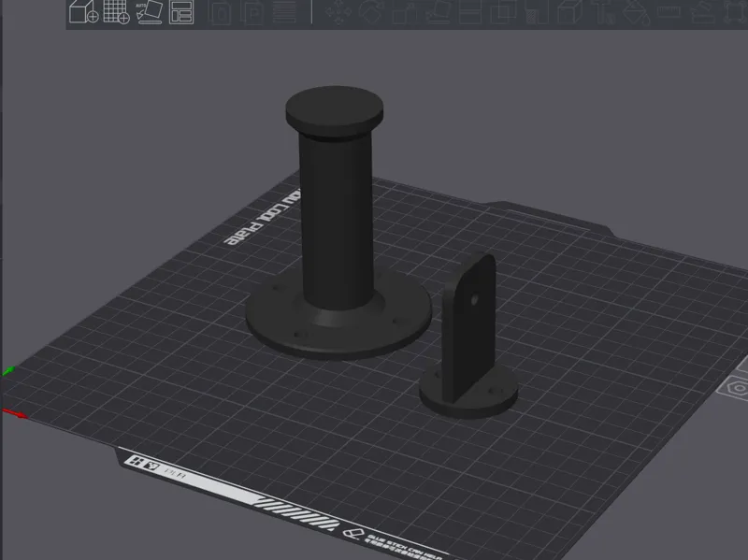Click the Add model cube icon
This screenshot has height=560, width=748.
point(83,11)
